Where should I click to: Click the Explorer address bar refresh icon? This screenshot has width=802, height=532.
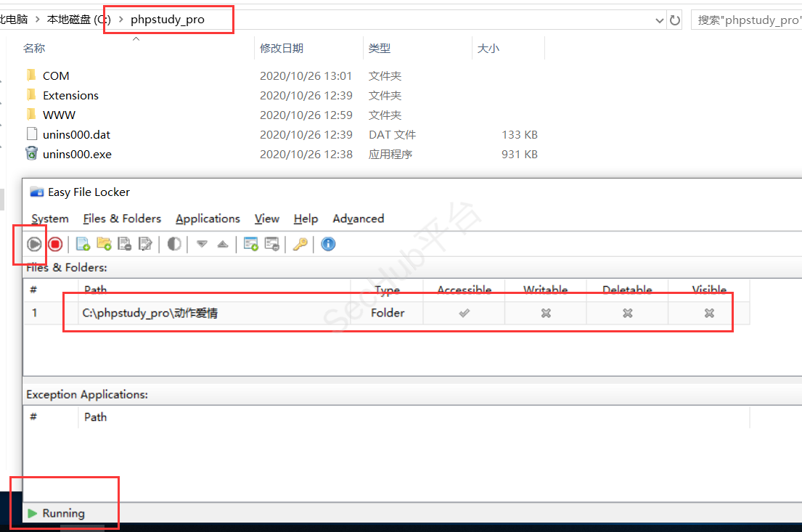(x=675, y=20)
